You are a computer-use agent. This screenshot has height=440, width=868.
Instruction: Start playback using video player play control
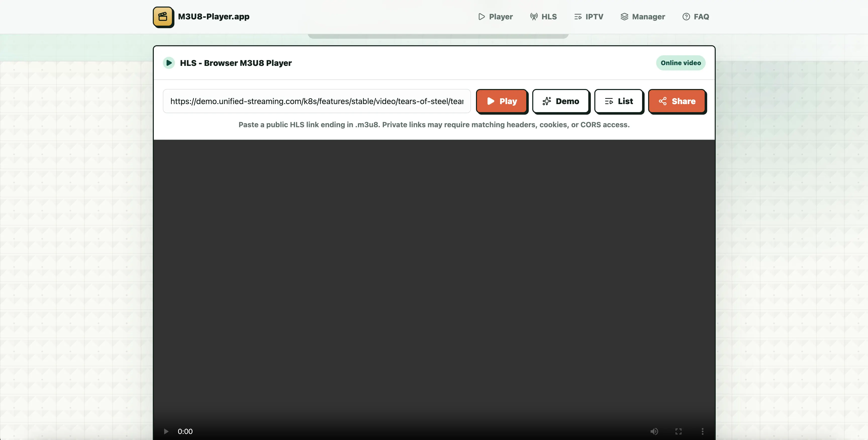point(166,431)
